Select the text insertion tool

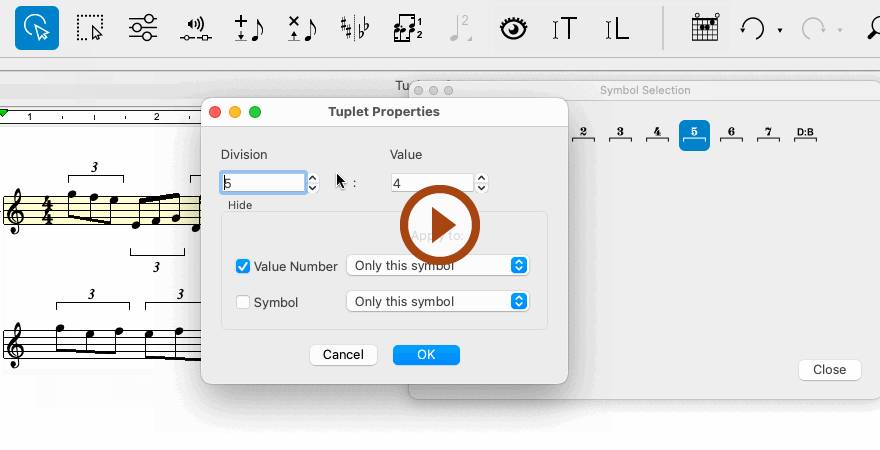click(565, 28)
